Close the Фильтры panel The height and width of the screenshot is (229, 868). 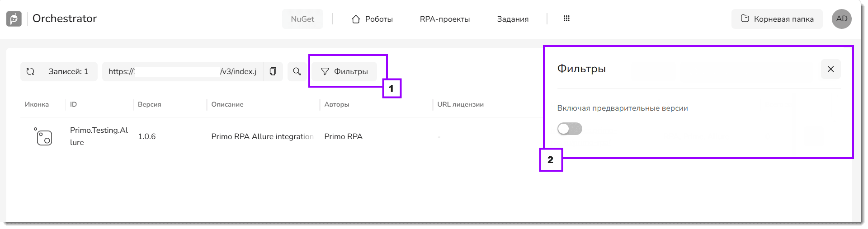click(831, 69)
